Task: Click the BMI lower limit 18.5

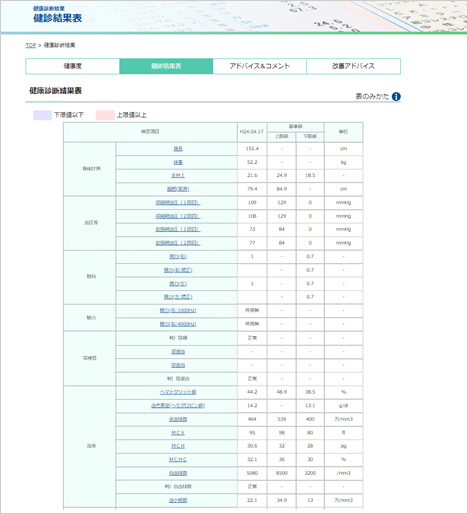Action: point(310,175)
